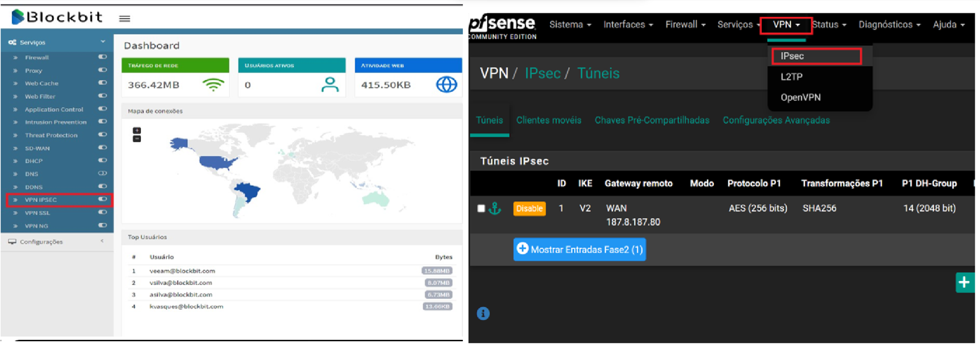Viewport: 980px width, 351px height.
Task: Click the user kvasques@blockbit.com
Action: point(186,306)
